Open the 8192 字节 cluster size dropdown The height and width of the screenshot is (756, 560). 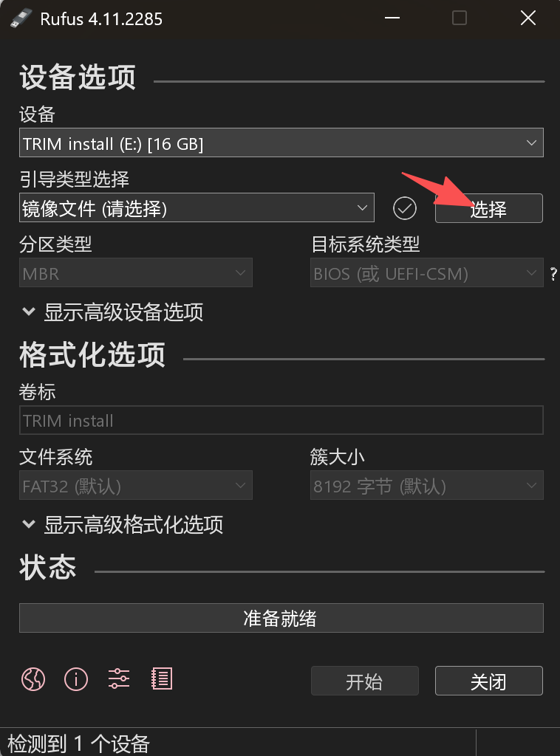click(426, 485)
